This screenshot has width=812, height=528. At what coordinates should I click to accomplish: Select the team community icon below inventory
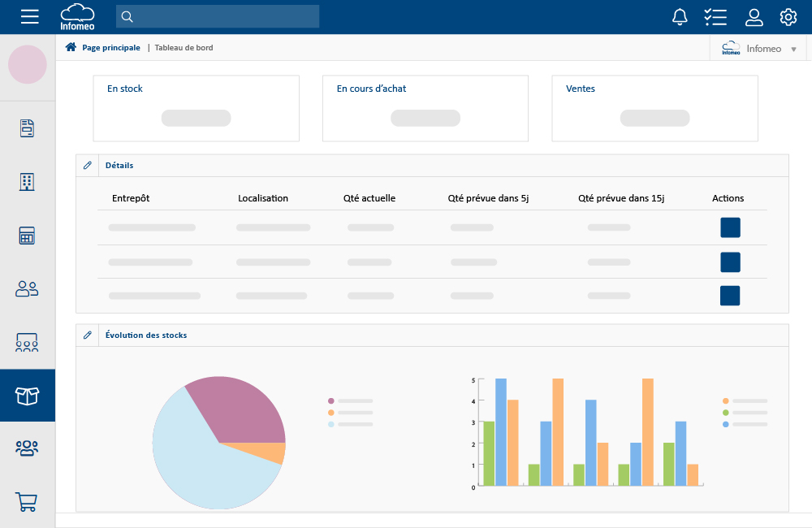point(27,448)
